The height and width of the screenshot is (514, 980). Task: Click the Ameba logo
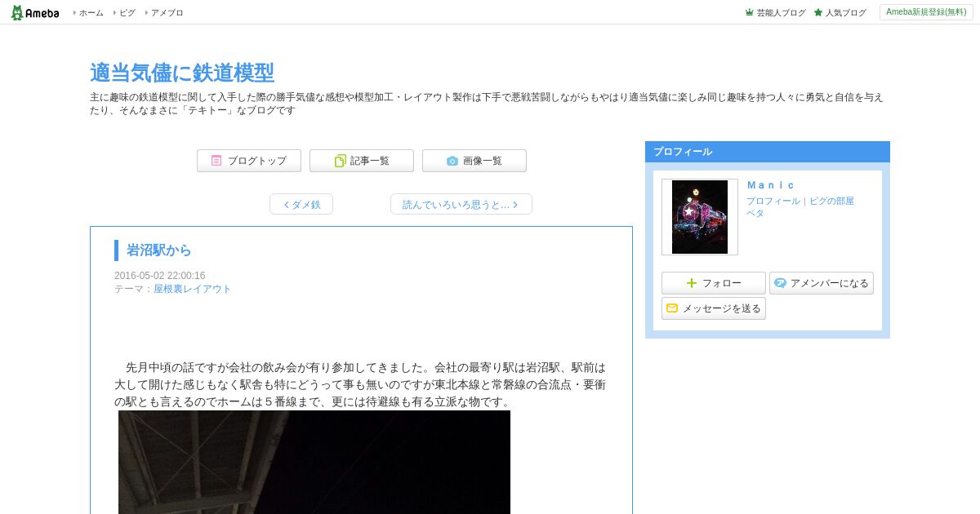(35, 12)
